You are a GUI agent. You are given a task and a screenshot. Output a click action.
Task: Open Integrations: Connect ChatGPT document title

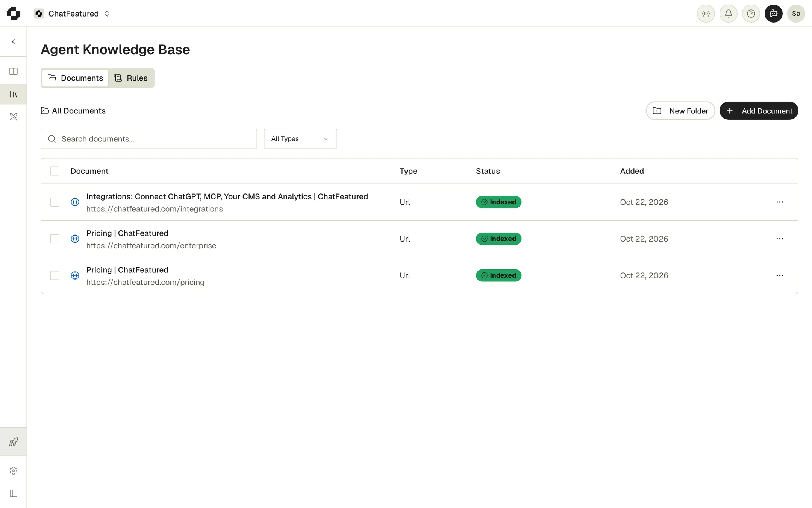point(227,196)
